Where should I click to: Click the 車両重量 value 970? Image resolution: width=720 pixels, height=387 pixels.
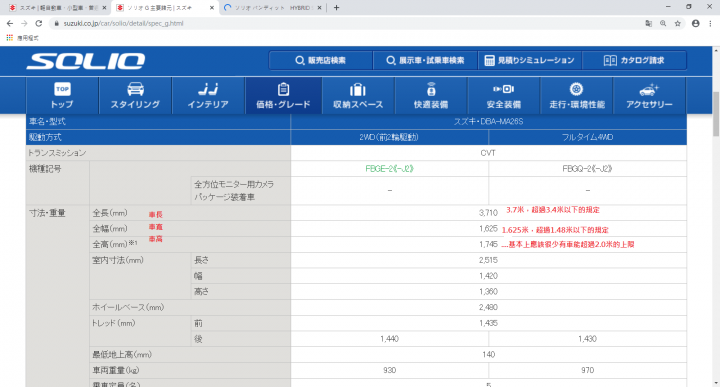pos(587,370)
